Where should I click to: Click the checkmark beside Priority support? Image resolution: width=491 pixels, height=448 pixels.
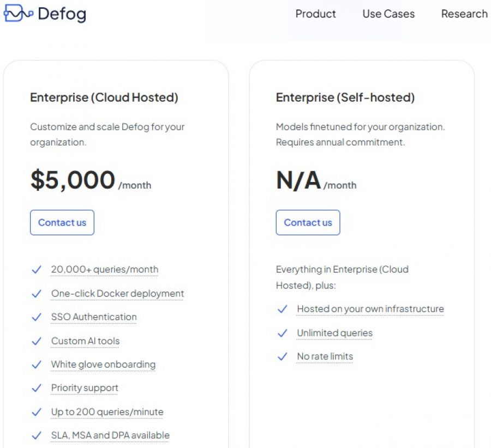(x=37, y=389)
